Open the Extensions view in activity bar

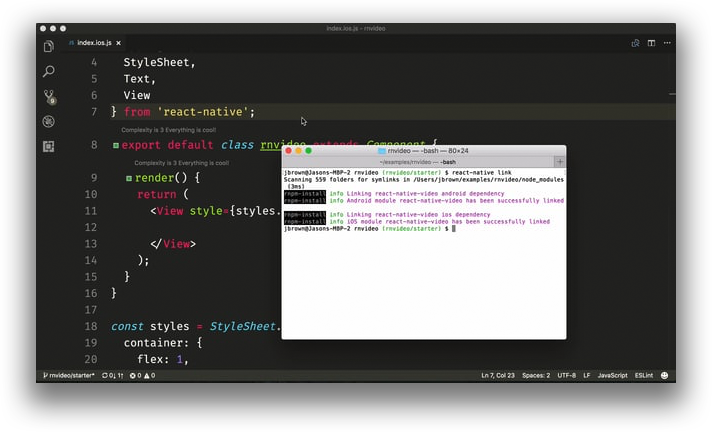click(x=49, y=146)
